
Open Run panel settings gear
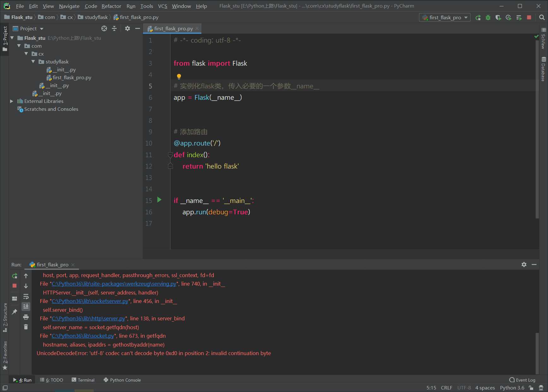(x=524, y=264)
